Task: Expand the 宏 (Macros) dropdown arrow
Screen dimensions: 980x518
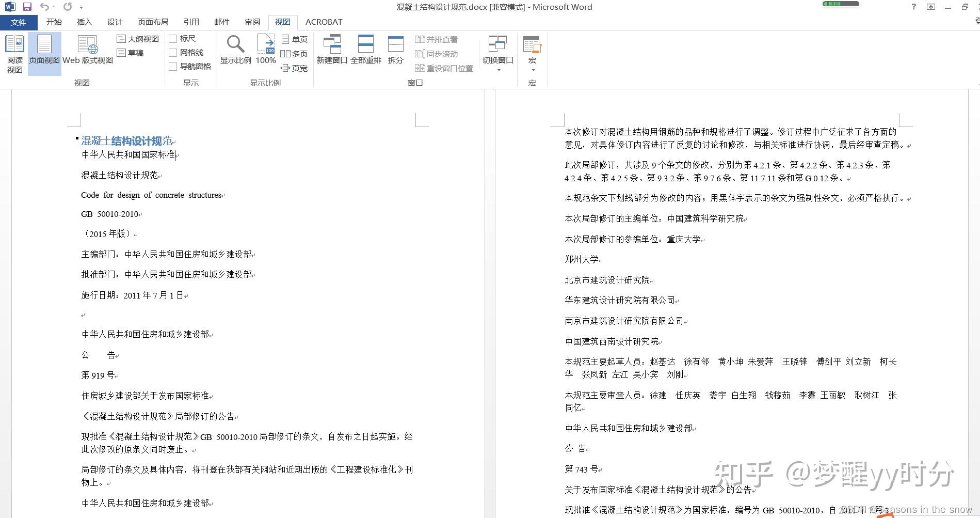Action: pyautogui.click(x=533, y=70)
